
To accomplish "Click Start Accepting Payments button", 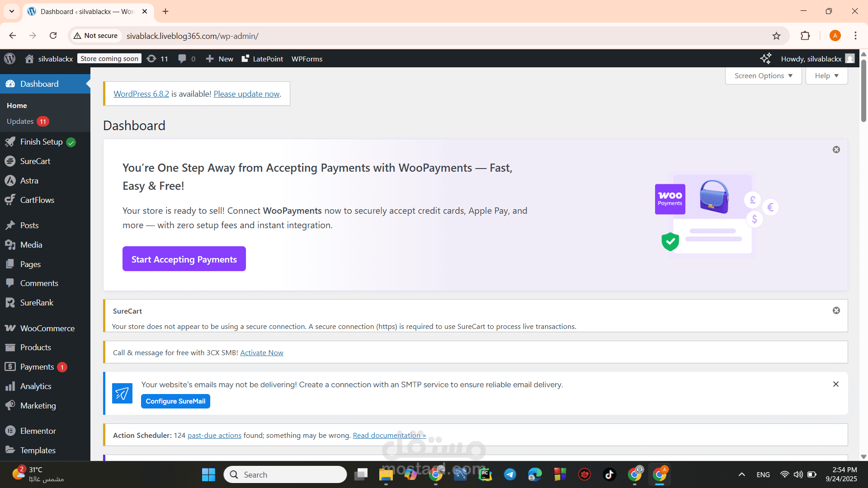I will pyautogui.click(x=184, y=259).
